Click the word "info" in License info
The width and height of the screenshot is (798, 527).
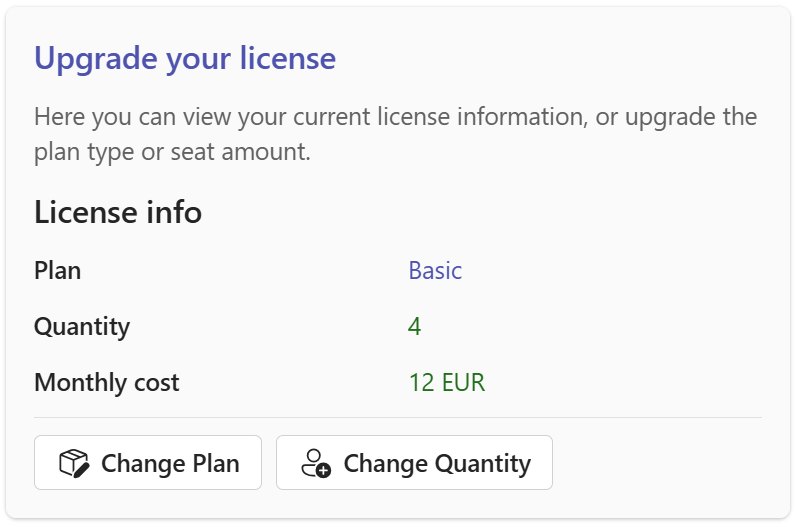tap(176, 212)
